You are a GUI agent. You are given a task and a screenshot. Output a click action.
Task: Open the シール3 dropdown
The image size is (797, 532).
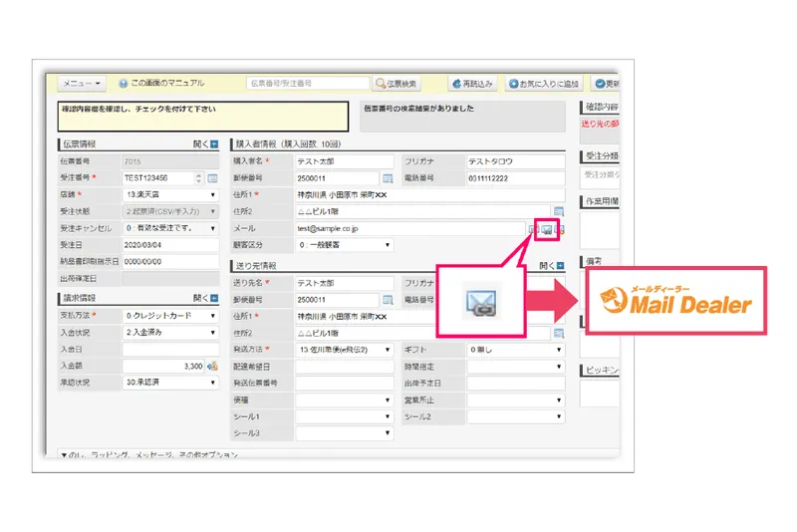click(344, 433)
